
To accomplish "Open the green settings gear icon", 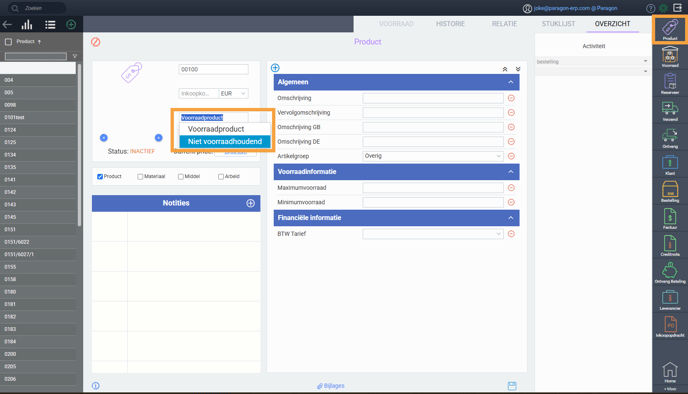I will [x=664, y=8].
